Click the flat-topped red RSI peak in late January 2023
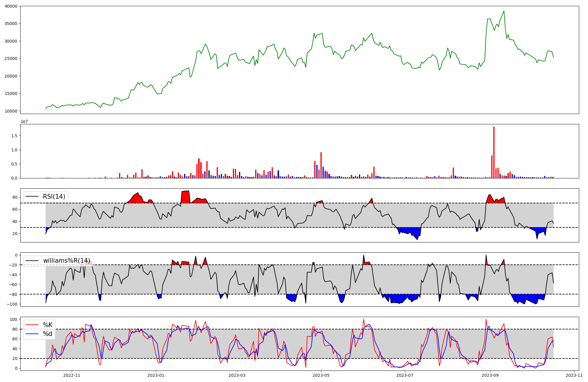The image size is (588, 382). coord(185,197)
